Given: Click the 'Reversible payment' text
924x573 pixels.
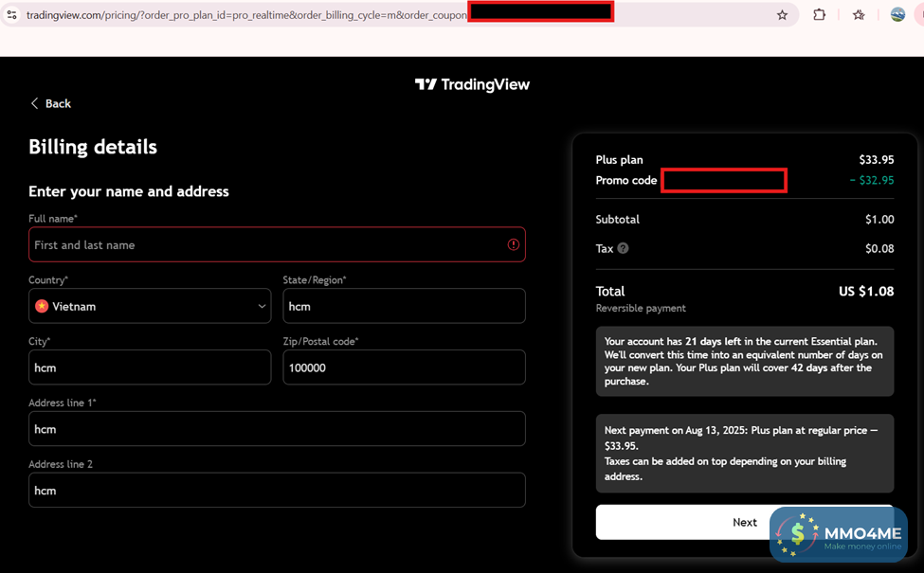Looking at the screenshot, I should tap(641, 308).
